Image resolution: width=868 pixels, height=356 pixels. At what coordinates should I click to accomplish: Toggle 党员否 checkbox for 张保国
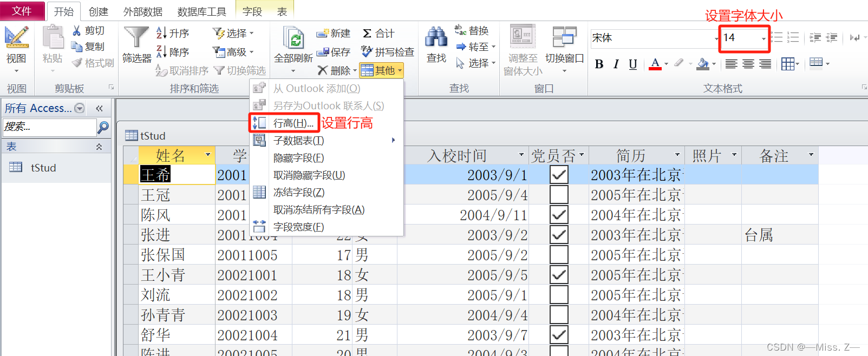[x=559, y=255]
